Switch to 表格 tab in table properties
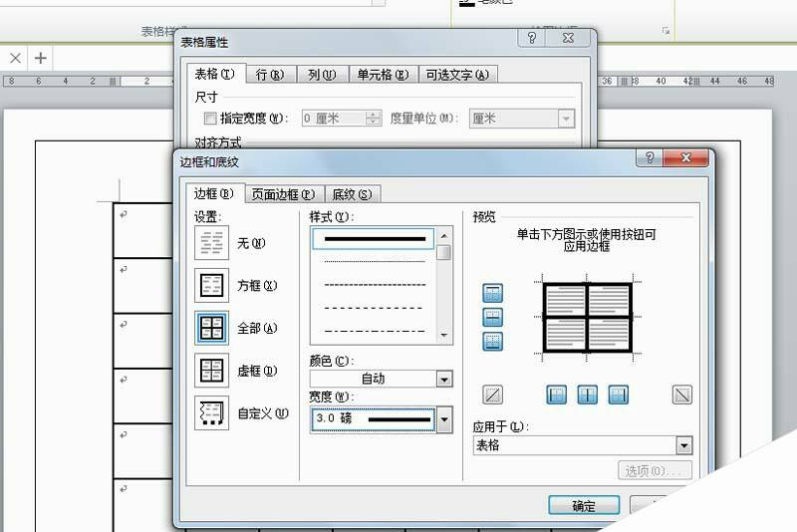This screenshot has height=532, width=797. pos(215,74)
